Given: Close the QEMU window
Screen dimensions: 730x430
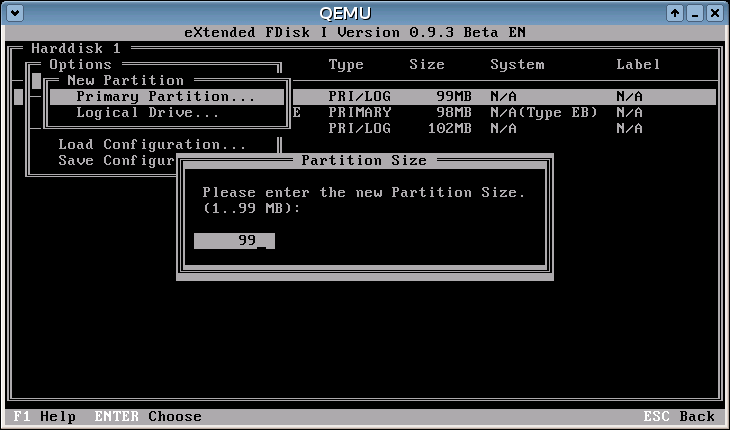Looking at the screenshot, I should click(715, 13).
